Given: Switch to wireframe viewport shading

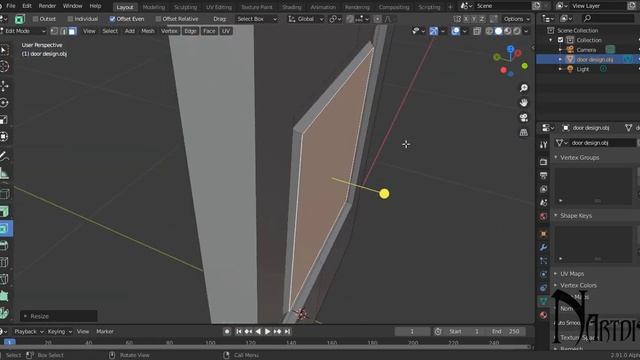Looking at the screenshot, I should click(489, 31).
